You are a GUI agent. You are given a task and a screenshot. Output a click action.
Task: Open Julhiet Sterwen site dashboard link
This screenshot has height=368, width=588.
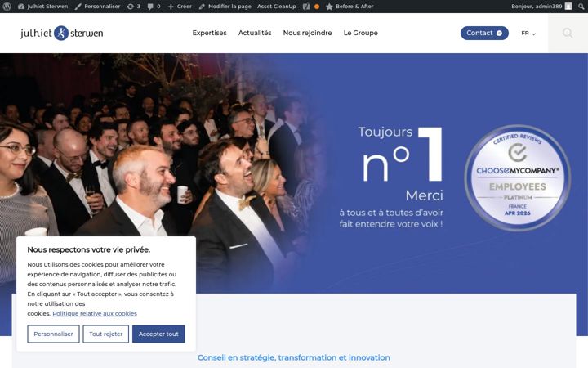42,7
